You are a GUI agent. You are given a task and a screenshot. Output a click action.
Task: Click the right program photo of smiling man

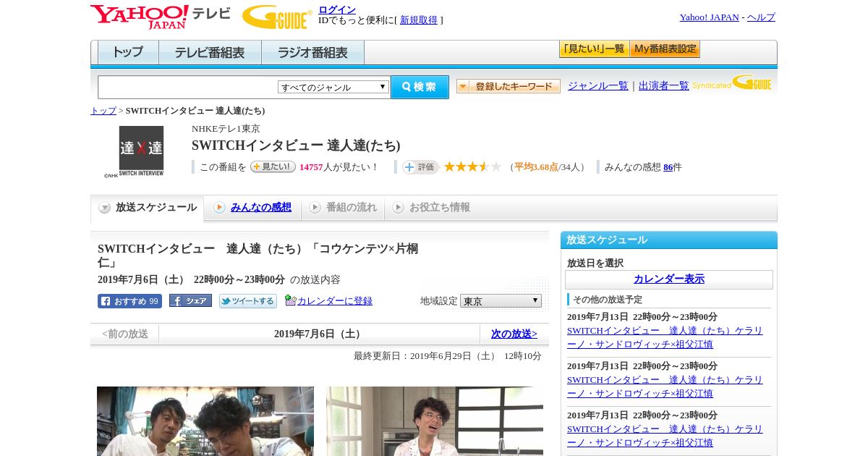click(x=435, y=421)
